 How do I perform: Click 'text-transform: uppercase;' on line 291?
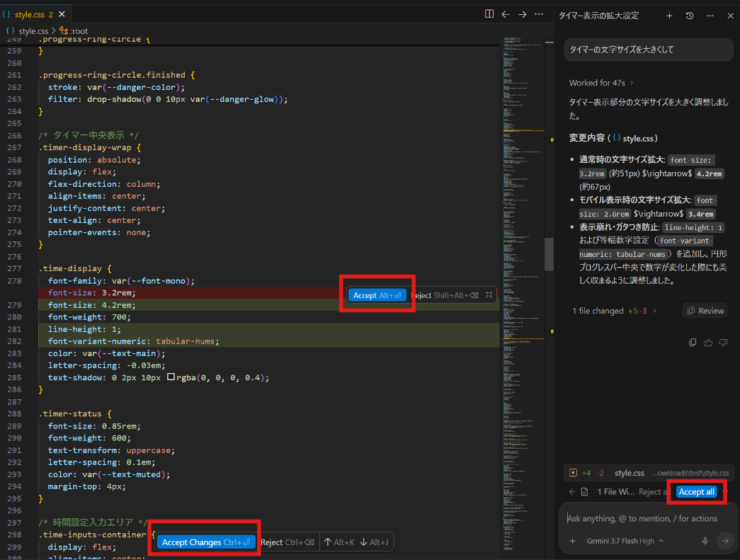tap(111, 450)
